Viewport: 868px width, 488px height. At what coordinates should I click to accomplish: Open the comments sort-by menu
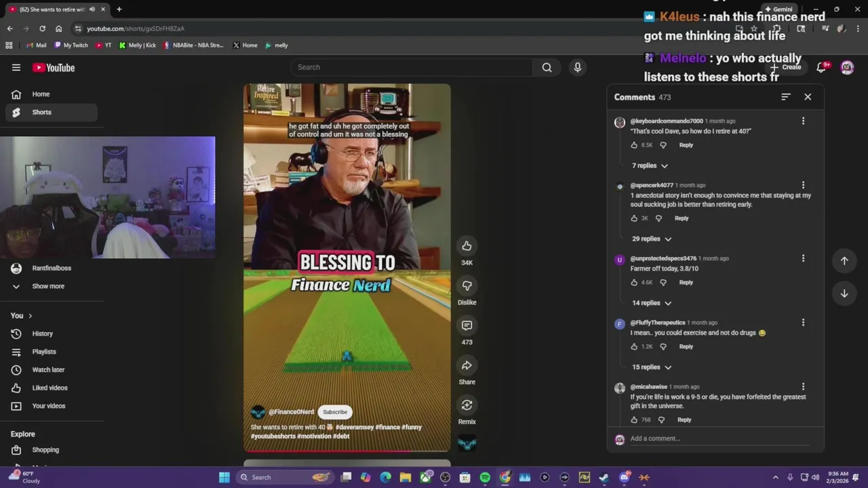click(785, 97)
